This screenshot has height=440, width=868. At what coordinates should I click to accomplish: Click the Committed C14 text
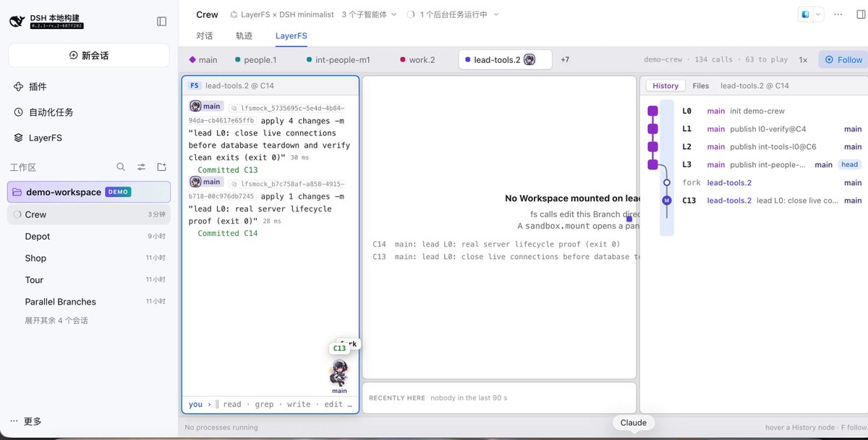point(227,233)
